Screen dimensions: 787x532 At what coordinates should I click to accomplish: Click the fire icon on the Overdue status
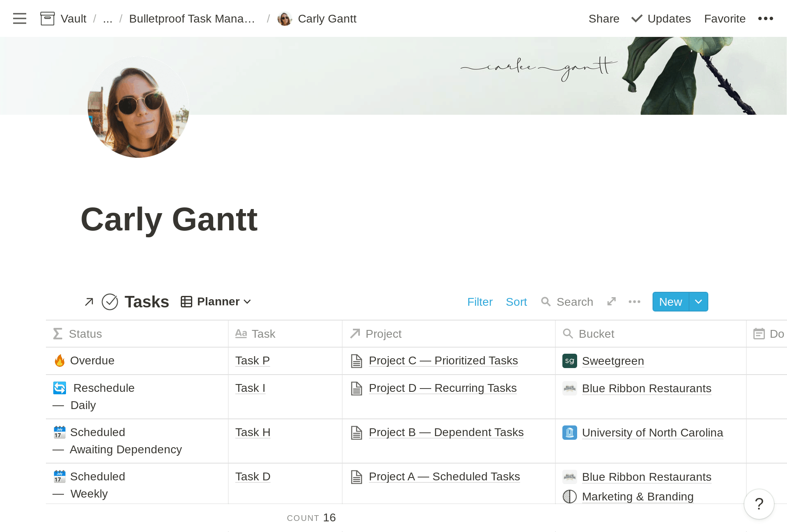tap(60, 361)
